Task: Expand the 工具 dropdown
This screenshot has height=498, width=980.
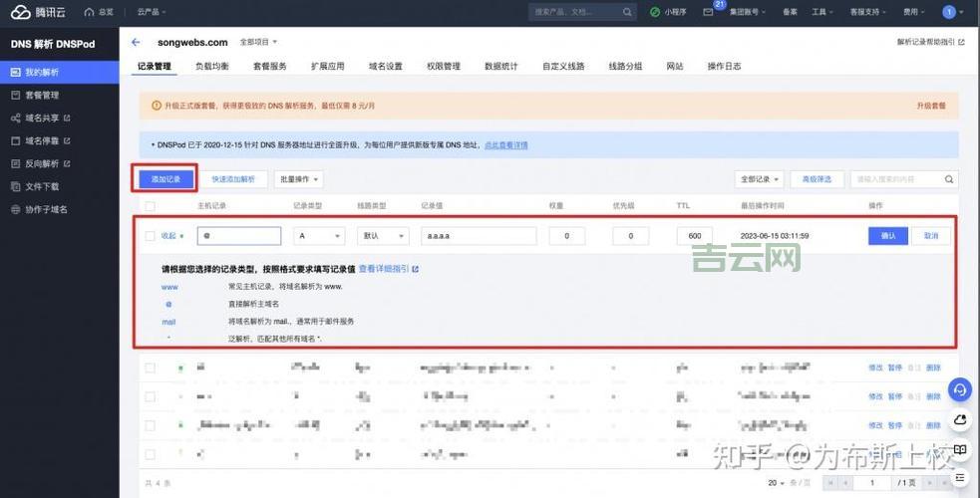Action: tap(822, 12)
